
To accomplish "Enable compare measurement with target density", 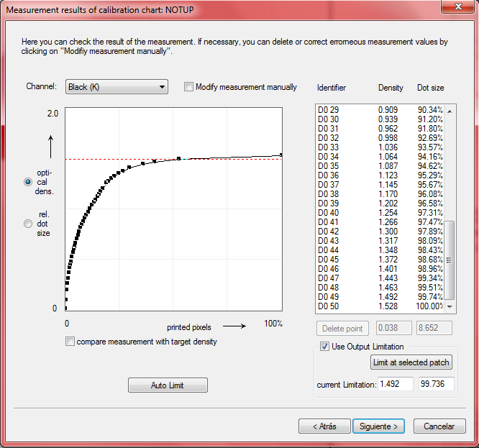I will (x=70, y=342).
